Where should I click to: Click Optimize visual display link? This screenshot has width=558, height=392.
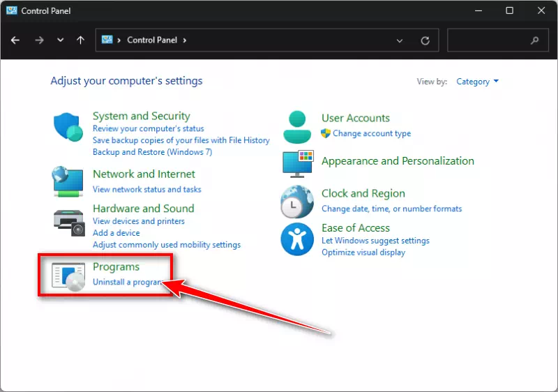click(363, 252)
